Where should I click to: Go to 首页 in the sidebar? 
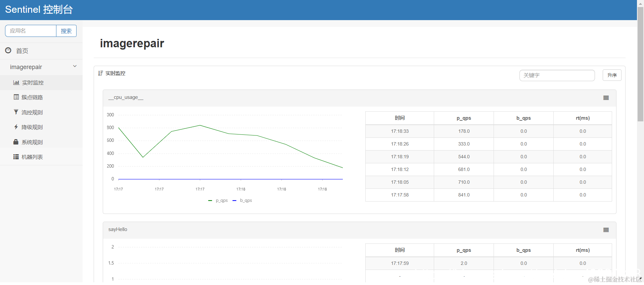click(41, 51)
